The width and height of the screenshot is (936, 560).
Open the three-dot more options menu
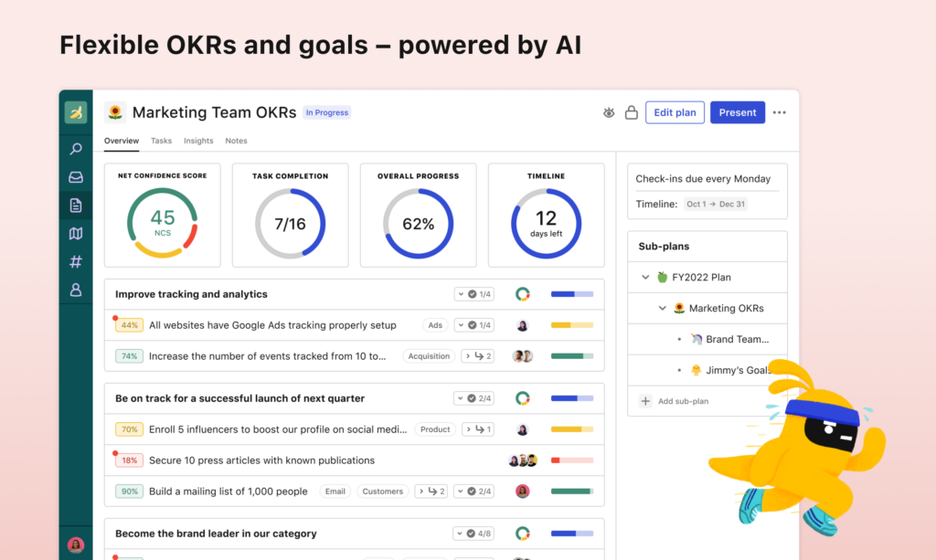779,113
